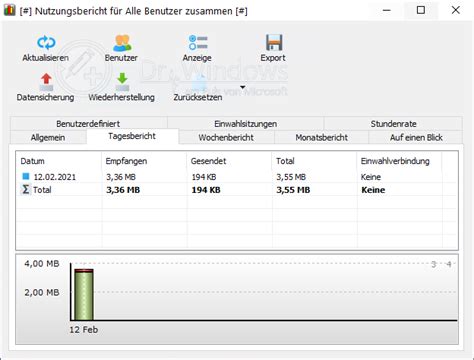The height and width of the screenshot is (360, 474).
Task: Click the 12 Feb chart axis label
Action: click(84, 330)
